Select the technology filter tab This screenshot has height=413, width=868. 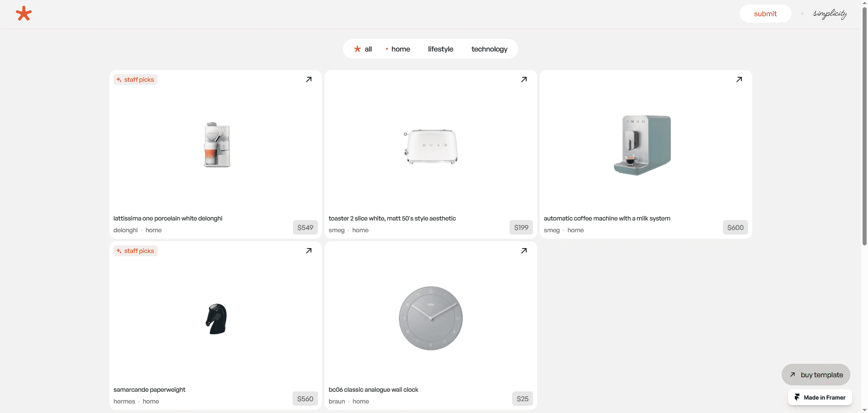[x=489, y=49]
